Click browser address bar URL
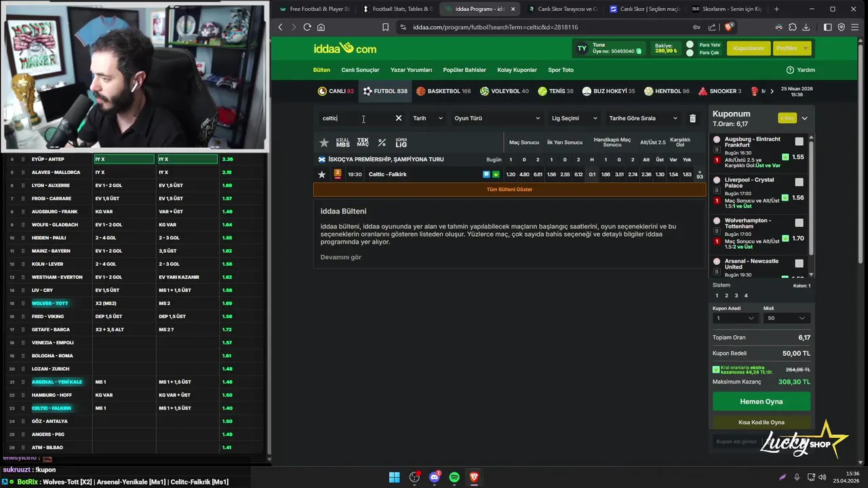Viewport: 868px width, 488px height. (x=495, y=27)
